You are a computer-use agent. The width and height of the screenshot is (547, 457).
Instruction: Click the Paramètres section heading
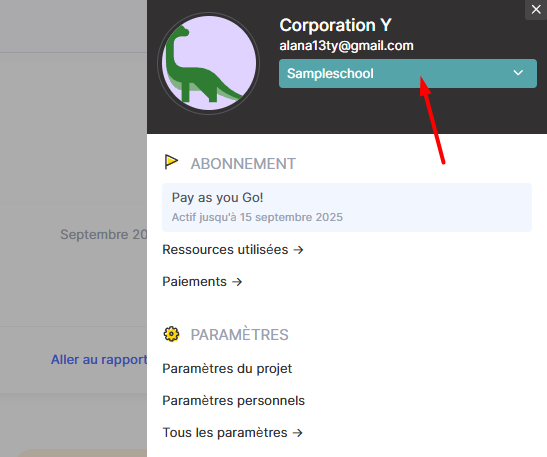click(x=239, y=334)
